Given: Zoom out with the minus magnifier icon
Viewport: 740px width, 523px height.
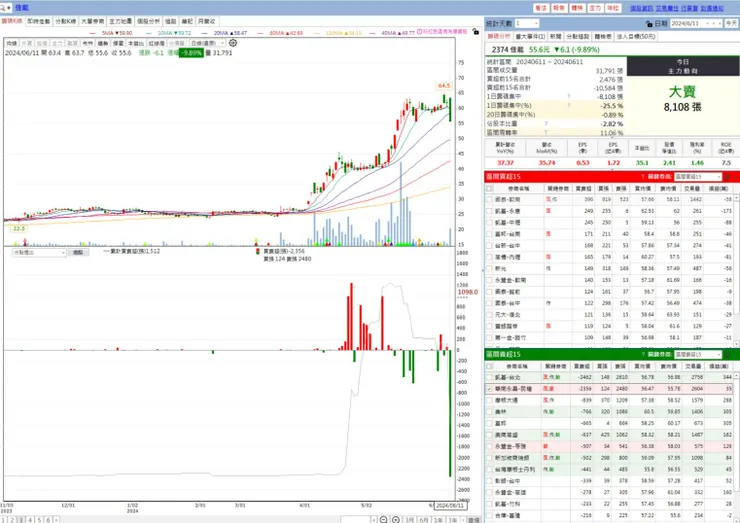Looking at the screenshot, I should 384,520.
